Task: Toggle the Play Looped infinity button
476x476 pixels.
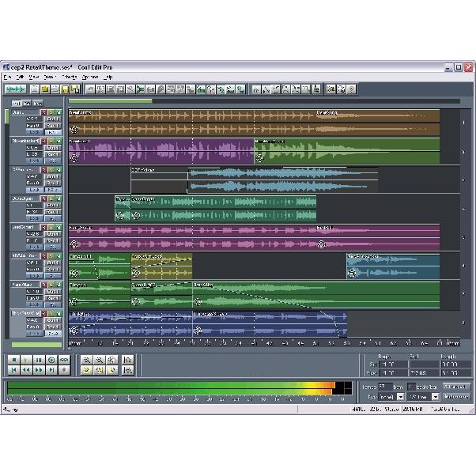Action: [63, 360]
